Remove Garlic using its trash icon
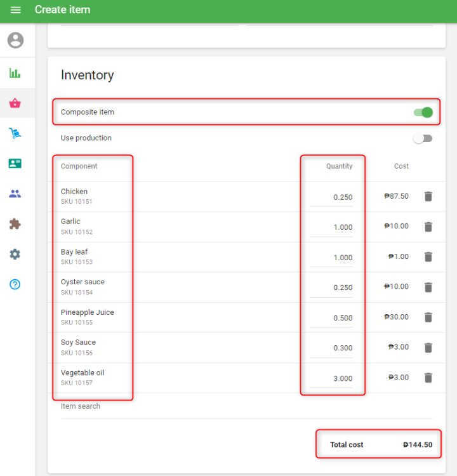Image resolution: width=457 pixels, height=476 pixels. [428, 227]
